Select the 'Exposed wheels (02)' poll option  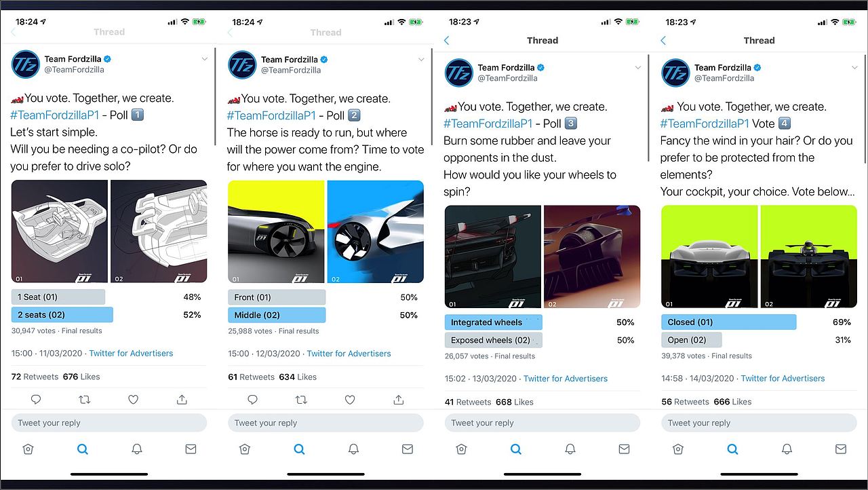[x=494, y=340]
